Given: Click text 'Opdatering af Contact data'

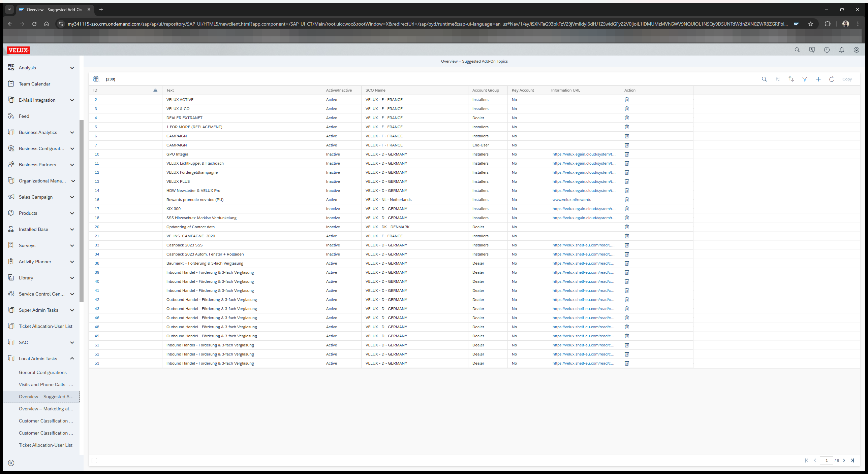Looking at the screenshot, I should [x=190, y=227].
